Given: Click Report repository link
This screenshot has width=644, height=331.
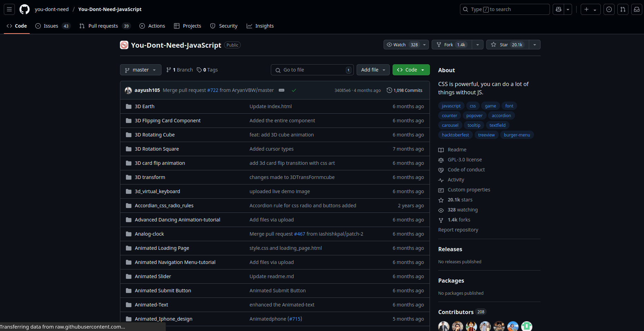Looking at the screenshot, I should (458, 230).
